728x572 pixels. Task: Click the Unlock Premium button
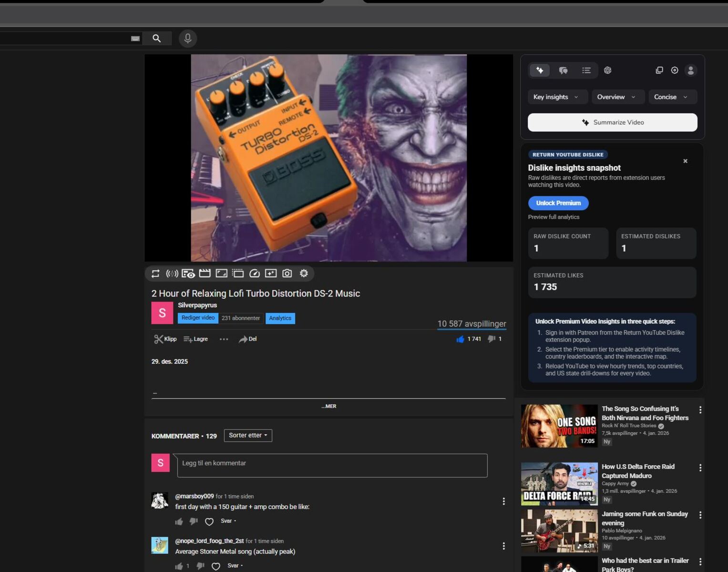(558, 203)
